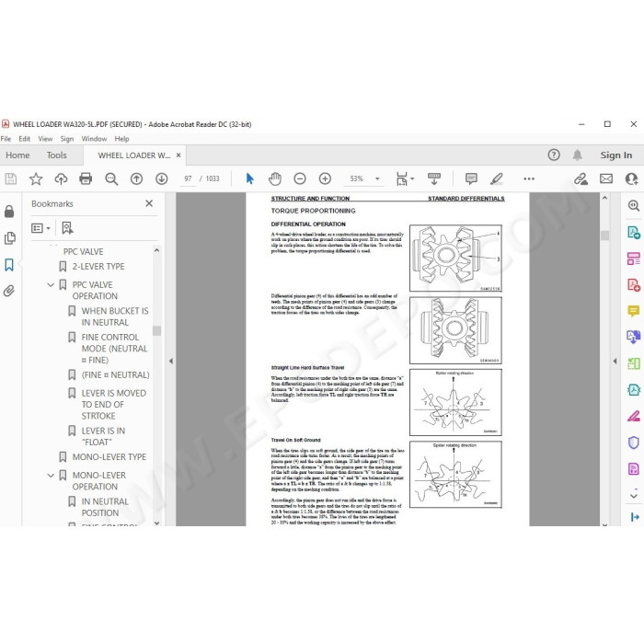Viewport: 644px width, 644px height.
Task: Click the upload to cloud icon
Action: [61, 178]
